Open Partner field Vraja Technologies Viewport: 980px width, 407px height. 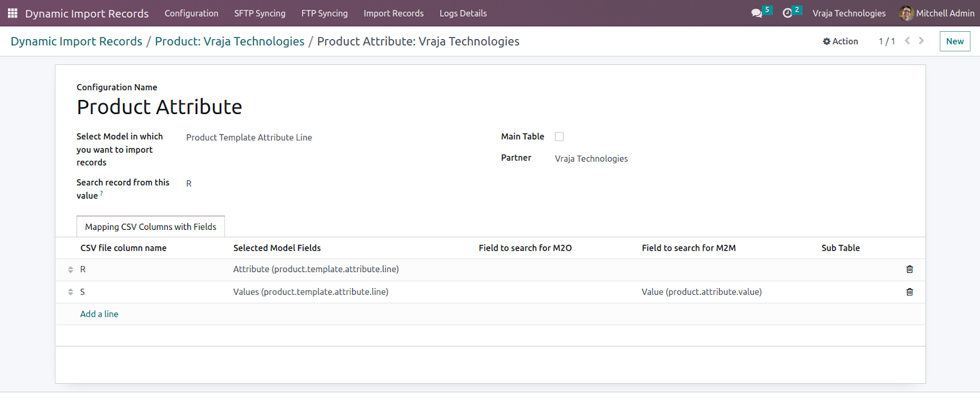[x=591, y=158]
